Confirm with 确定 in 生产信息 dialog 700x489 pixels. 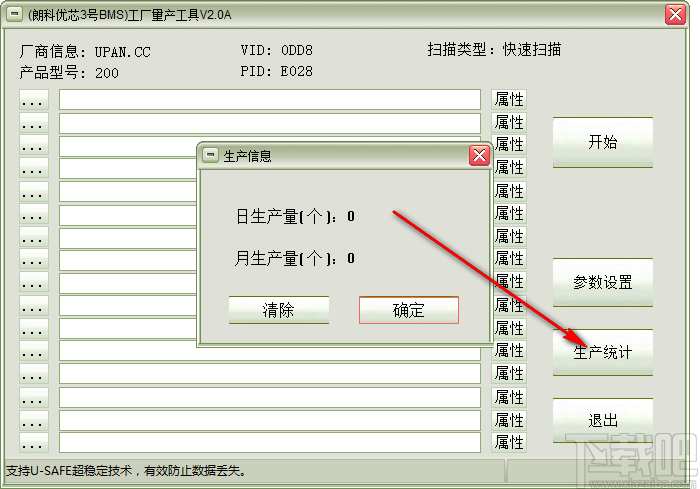tap(408, 310)
